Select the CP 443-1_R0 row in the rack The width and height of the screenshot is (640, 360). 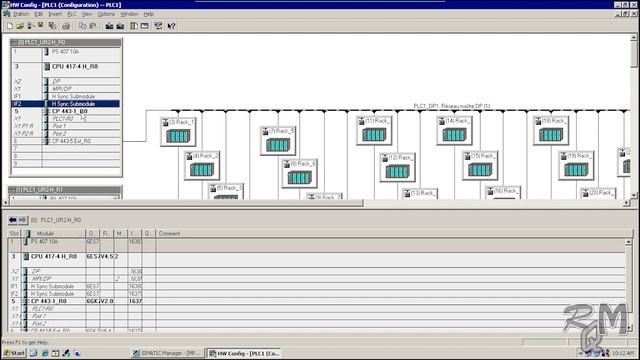[x=66, y=111]
